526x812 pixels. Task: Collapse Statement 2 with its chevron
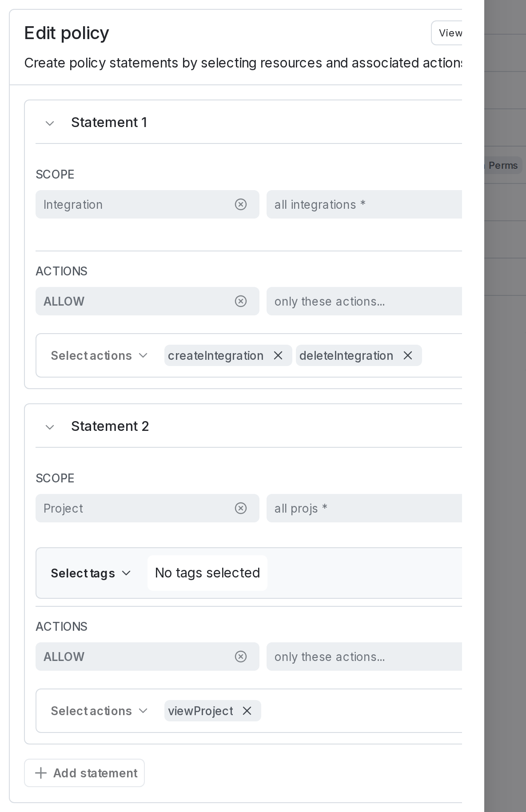[50, 427]
